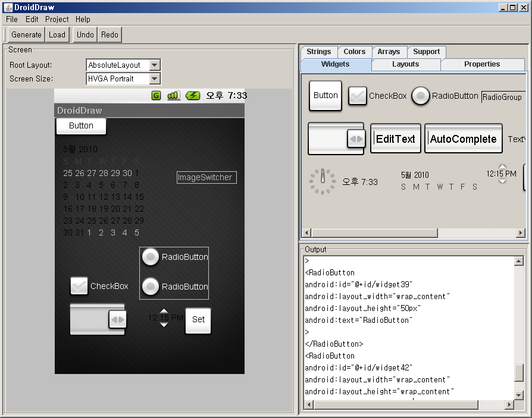Click the Generate toolbar button
Viewport: 532px width, 418px height.
click(x=26, y=34)
